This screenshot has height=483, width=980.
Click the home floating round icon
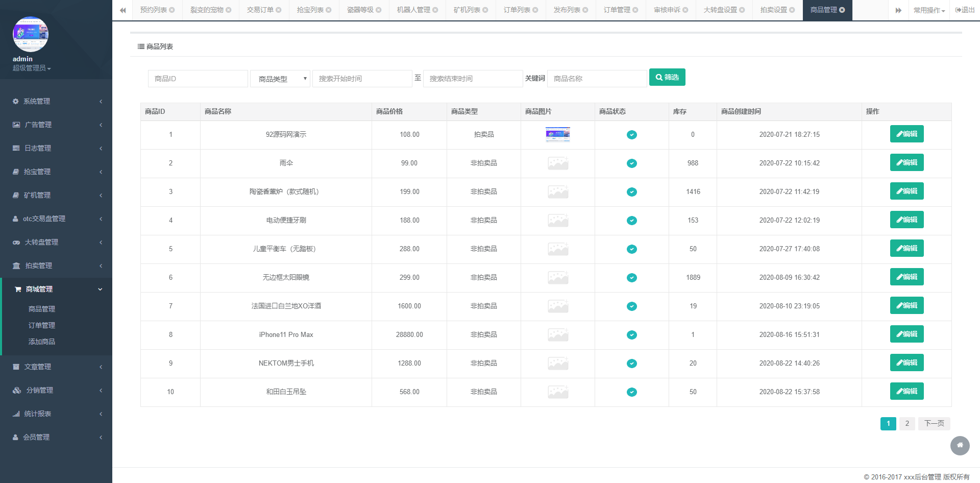click(x=960, y=445)
